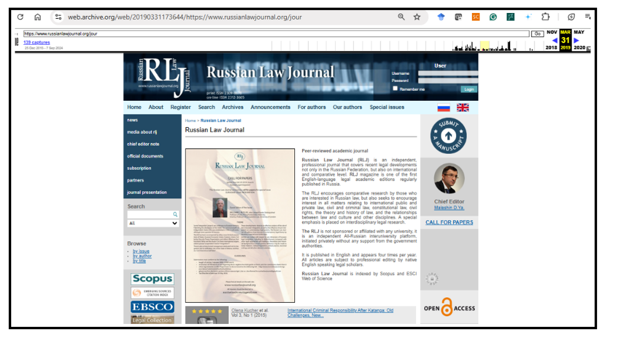Open the blue shield extension icon
This screenshot has height=364, width=620.
(x=441, y=17)
